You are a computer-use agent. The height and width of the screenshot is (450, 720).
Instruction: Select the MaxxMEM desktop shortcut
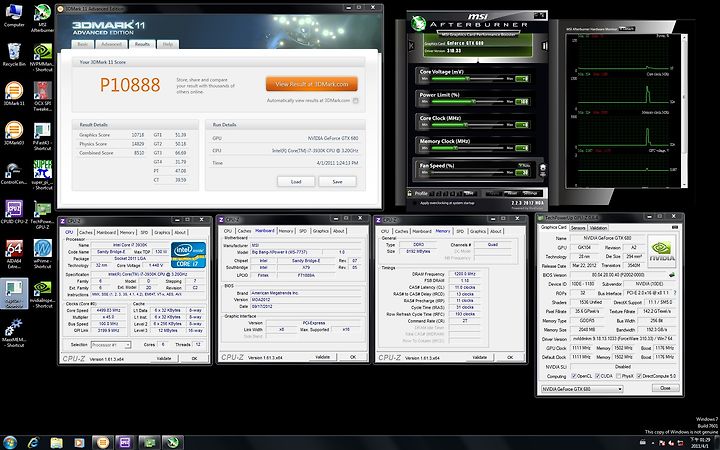point(14,333)
